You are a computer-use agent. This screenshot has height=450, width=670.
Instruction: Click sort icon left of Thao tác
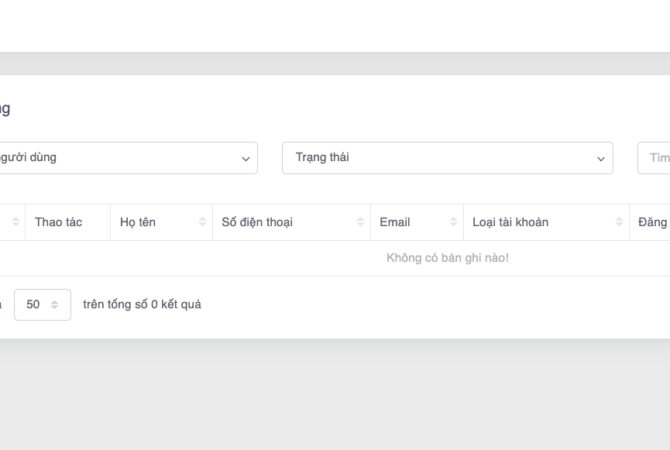(x=16, y=222)
